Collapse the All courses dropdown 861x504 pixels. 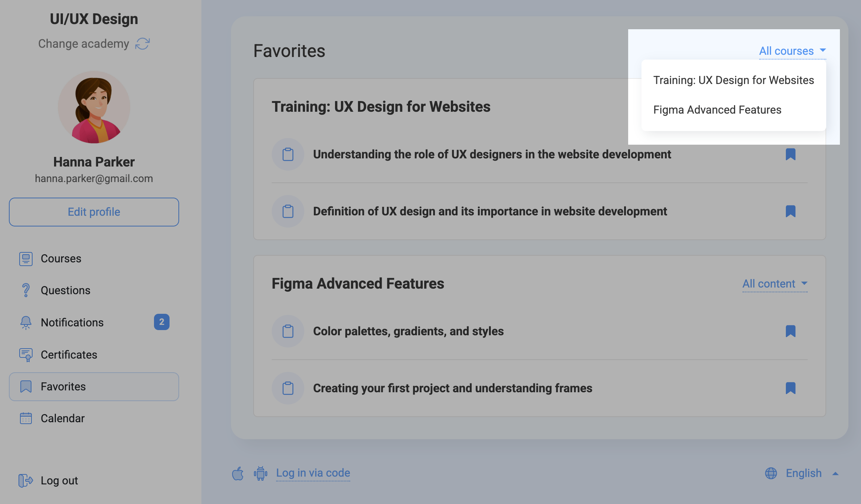pos(792,51)
